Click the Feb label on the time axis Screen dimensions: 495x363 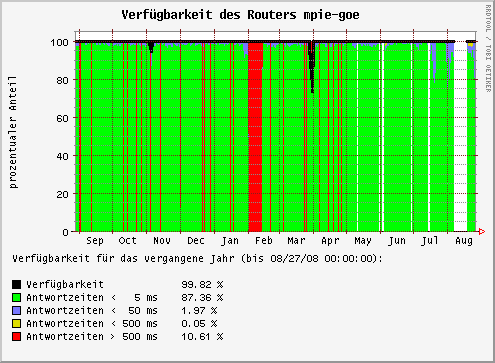264,240
